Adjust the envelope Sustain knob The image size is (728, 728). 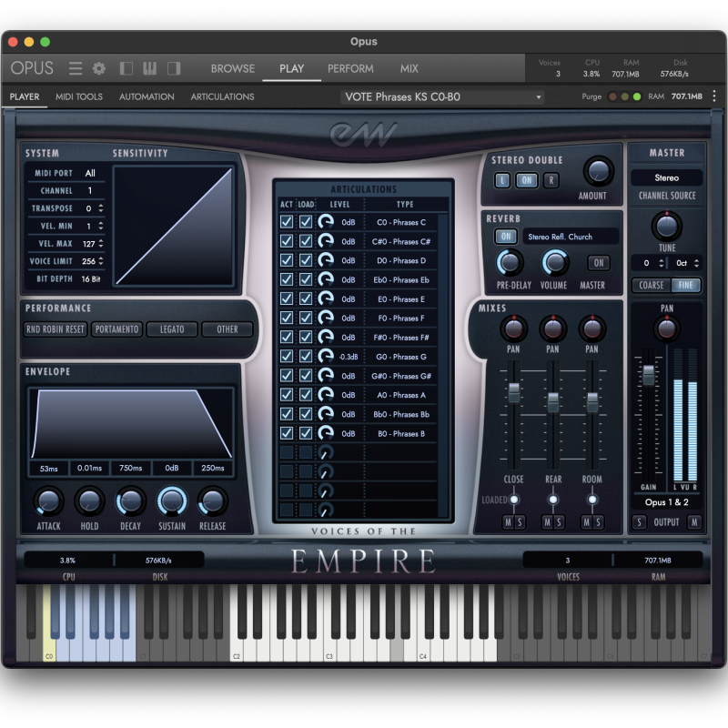[x=172, y=501]
